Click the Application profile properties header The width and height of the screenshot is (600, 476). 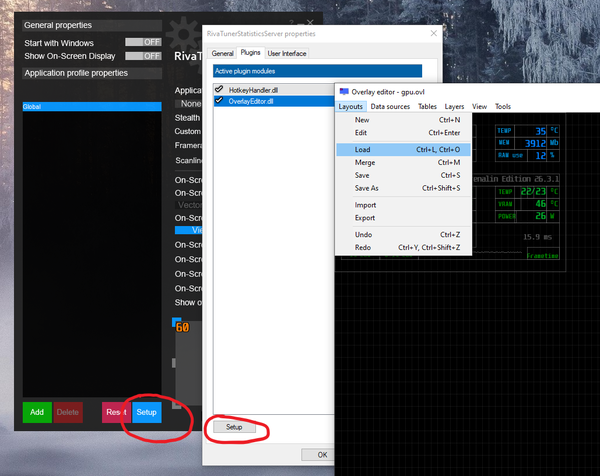(x=92, y=73)
